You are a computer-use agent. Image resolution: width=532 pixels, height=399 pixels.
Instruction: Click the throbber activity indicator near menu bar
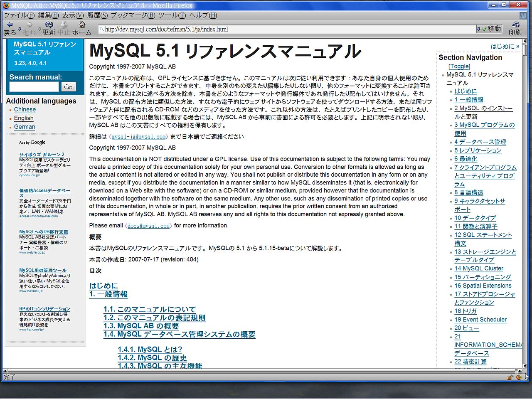[x=523, y=16]
